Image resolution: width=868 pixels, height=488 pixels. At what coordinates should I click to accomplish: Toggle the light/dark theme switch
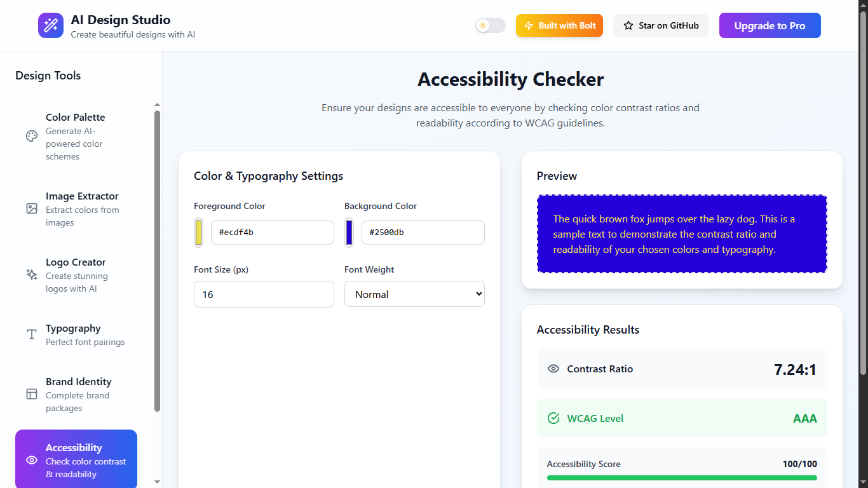coord(491,25)
